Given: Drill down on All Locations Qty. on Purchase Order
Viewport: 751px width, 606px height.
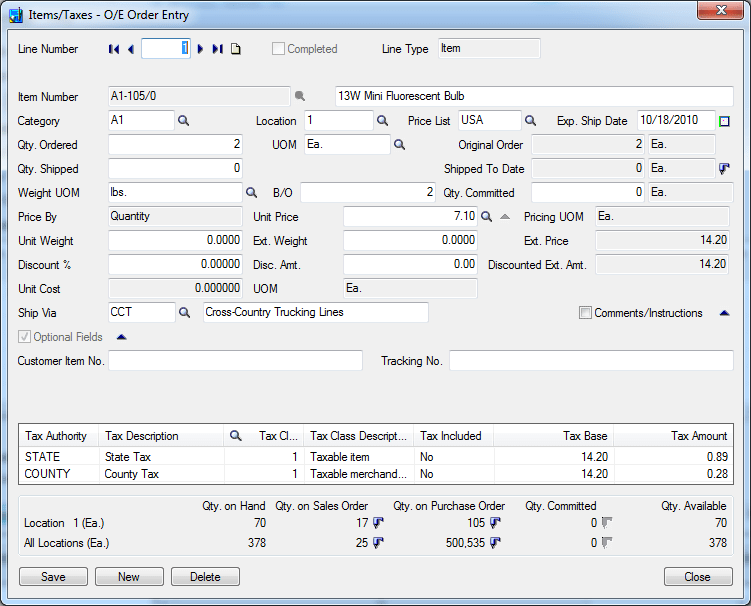Looking at the screenshot, I should tap(495, 543).
